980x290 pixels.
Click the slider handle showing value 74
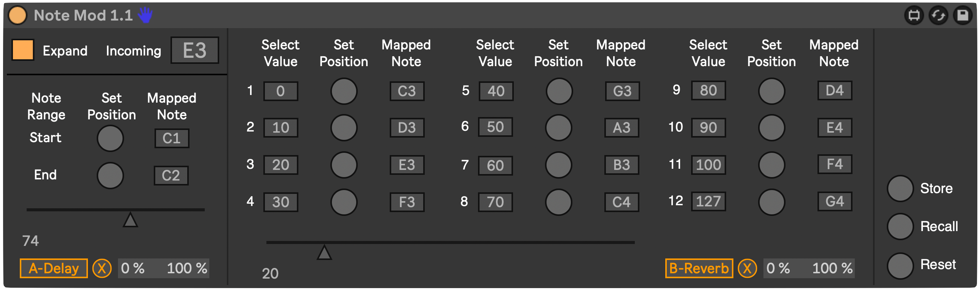click(130, 220)
